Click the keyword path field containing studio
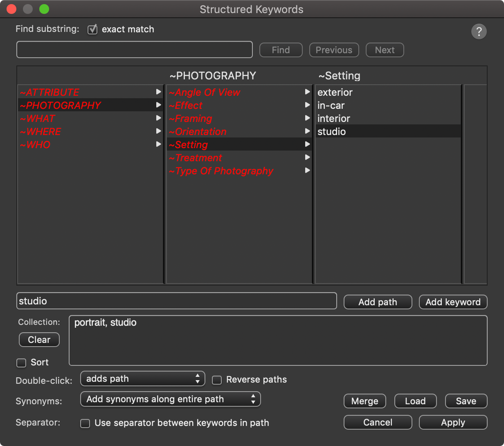This screenshot has width=504, height=446. tap(177, 301)
